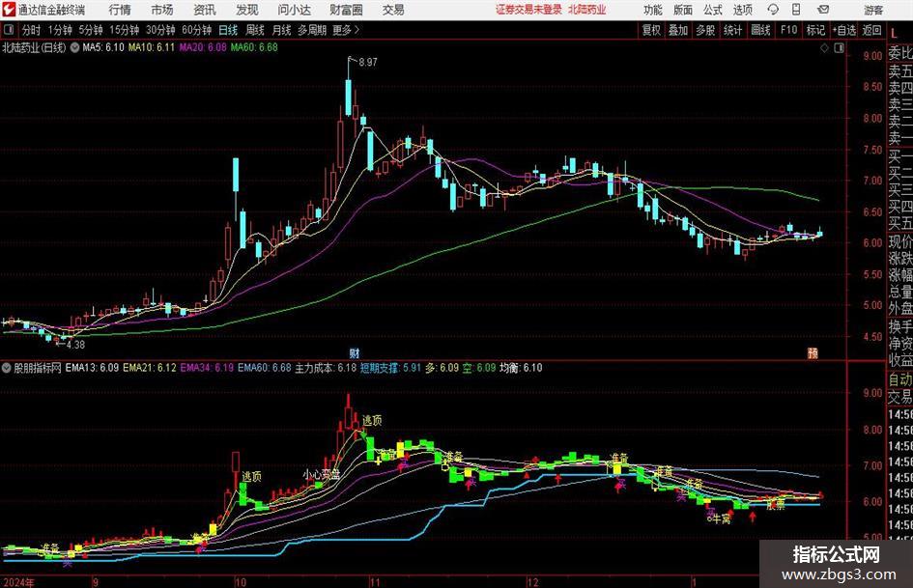
Task: Click the red 北陆药业 title link
Action: (587, 10)
